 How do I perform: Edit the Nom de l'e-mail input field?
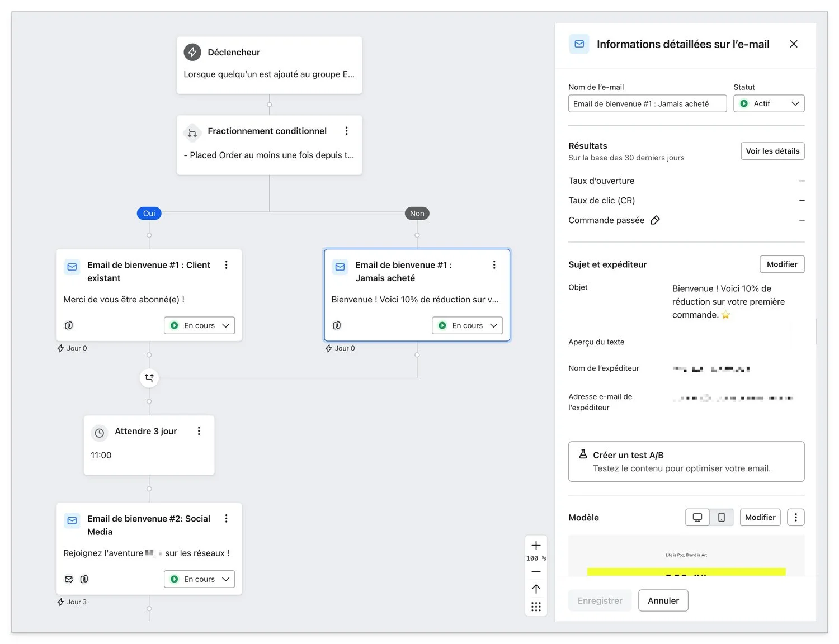(x=648, y=103)
